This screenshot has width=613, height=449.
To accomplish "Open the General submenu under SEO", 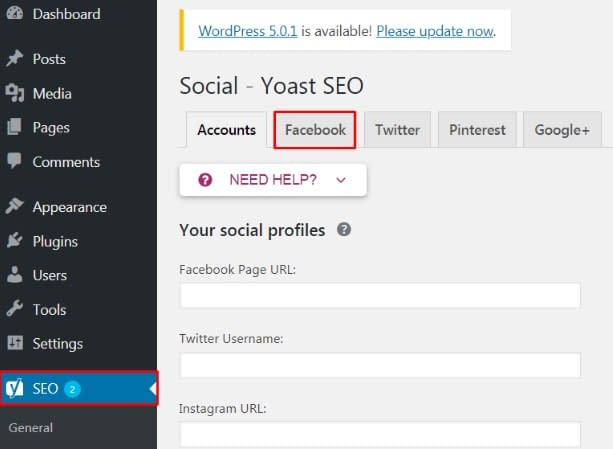I will 30,428.
